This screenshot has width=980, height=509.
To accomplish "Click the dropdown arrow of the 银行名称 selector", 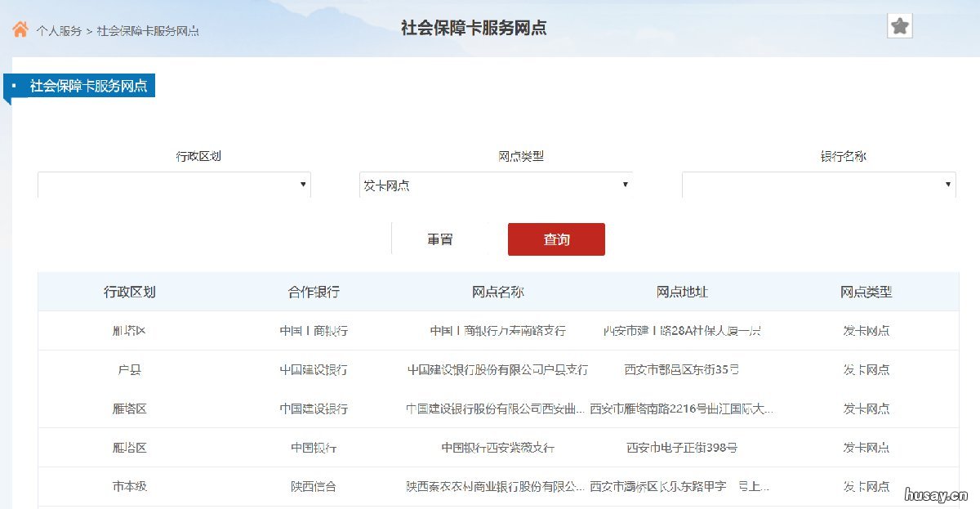I will pyautogui.click(x=948, y=184).
